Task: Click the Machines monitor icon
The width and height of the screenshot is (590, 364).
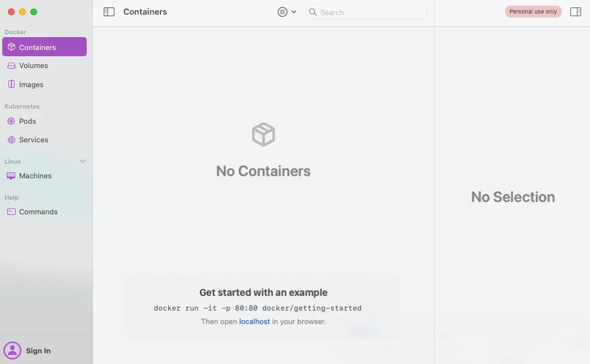Action: (11, 176)
